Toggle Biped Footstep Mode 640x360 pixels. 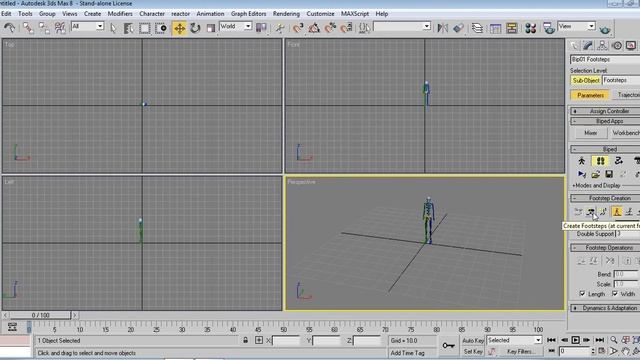click(x=600, y=161)
